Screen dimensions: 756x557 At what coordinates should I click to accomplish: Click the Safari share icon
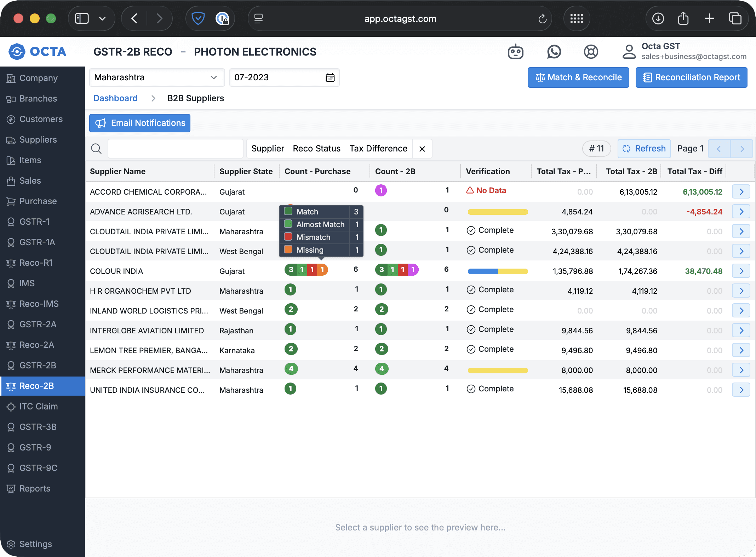pos(683,18)
